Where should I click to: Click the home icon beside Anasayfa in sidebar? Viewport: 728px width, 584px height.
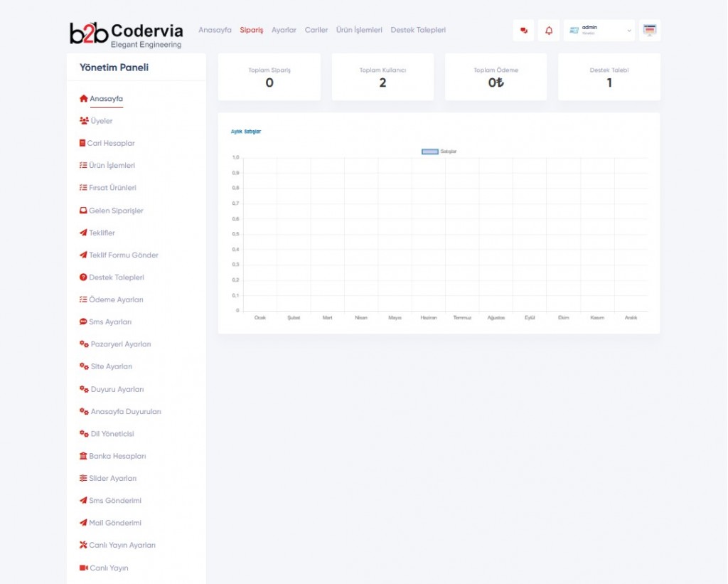point(83,99)
